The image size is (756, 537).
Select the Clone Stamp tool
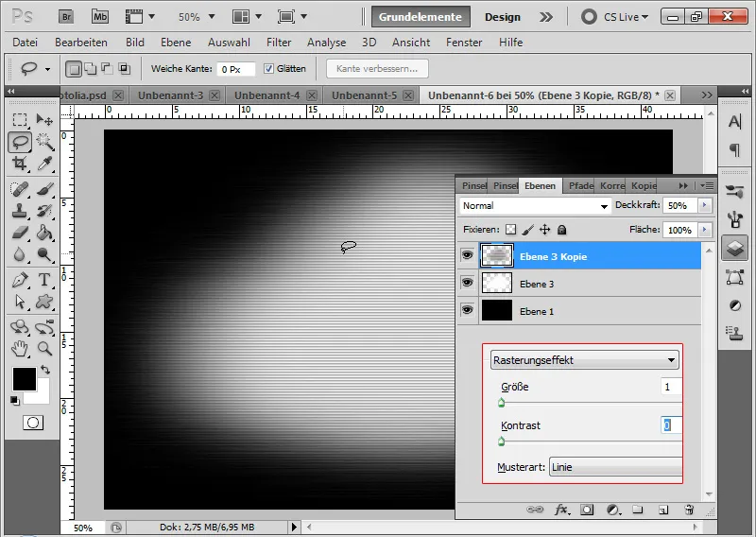point(20,211)
